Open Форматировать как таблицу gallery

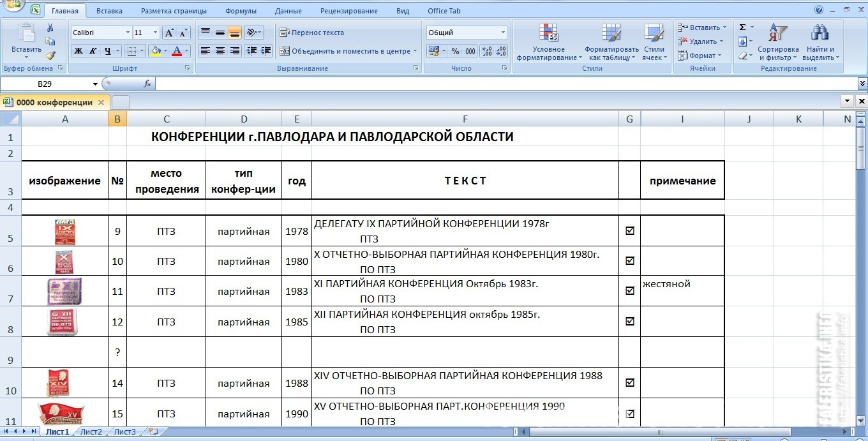click(611, 42)
